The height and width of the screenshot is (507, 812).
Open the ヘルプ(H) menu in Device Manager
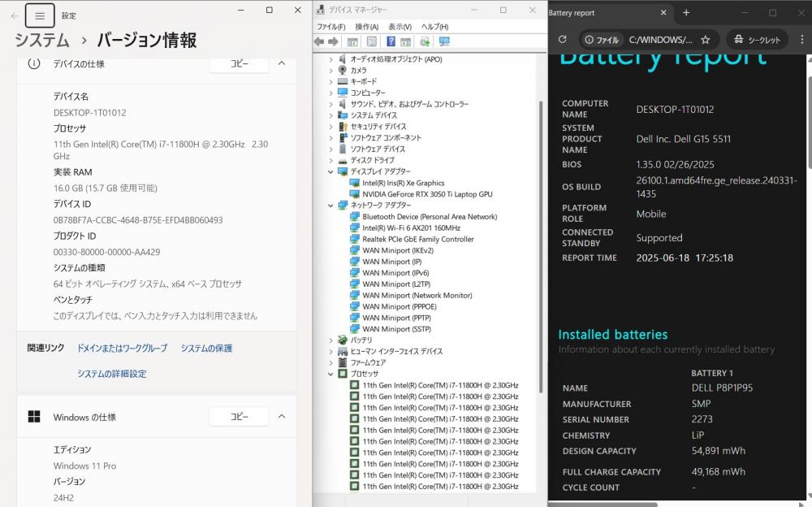[434, 27]
